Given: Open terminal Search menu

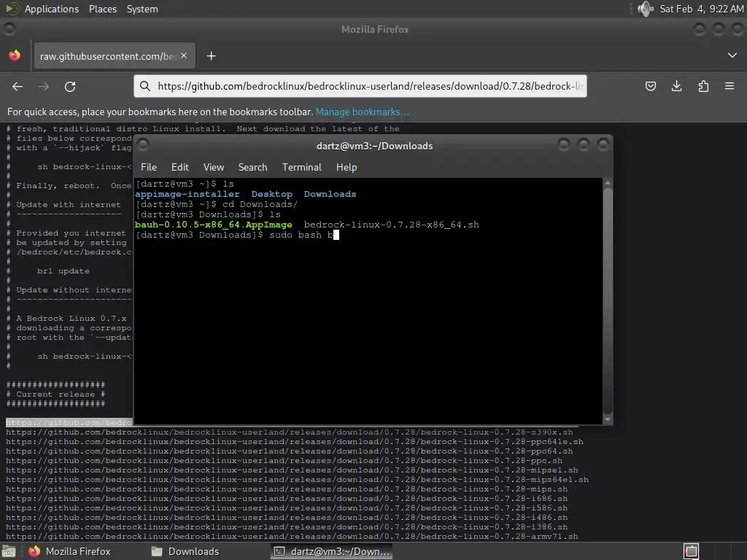Looking at the screenshot, I should [252, 167].
